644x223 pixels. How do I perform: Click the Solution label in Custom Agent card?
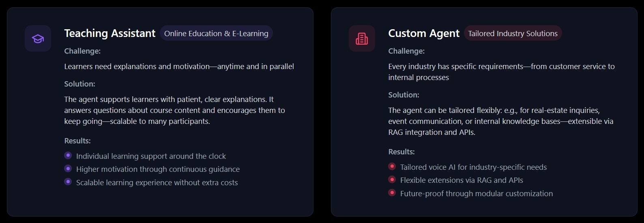[404, 95]
